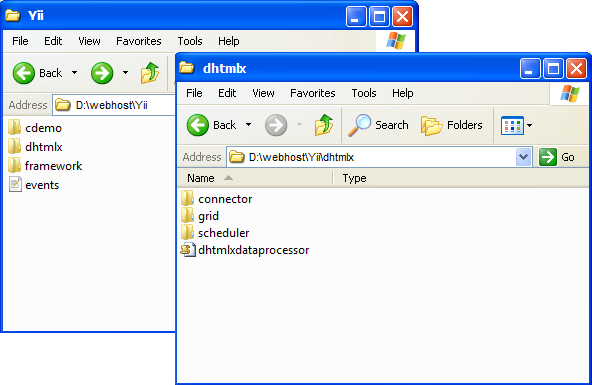Minimize the dhtmlx window
Image resolution: width=592 pixels, height=385 pixels.
[x=530, y=69]
